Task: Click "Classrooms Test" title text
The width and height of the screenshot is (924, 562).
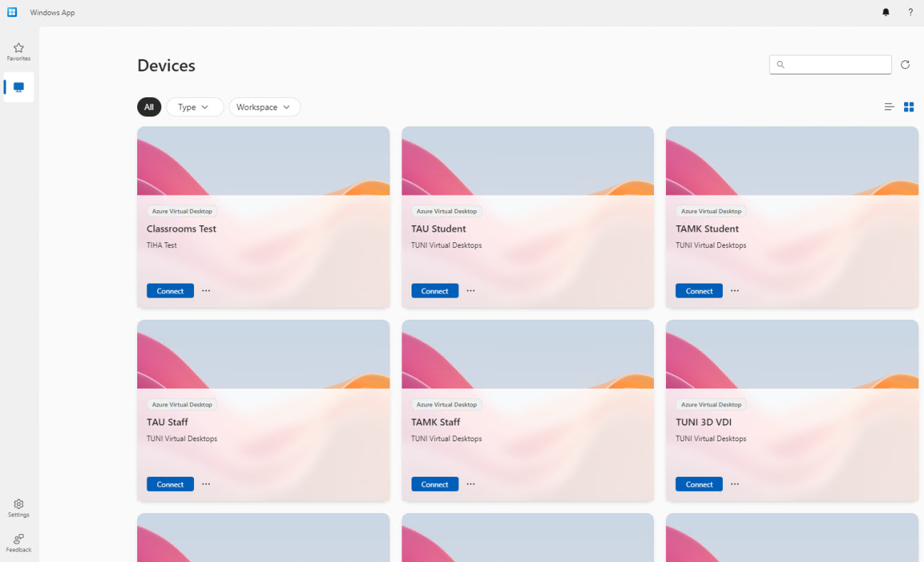Action: (181, 229)
